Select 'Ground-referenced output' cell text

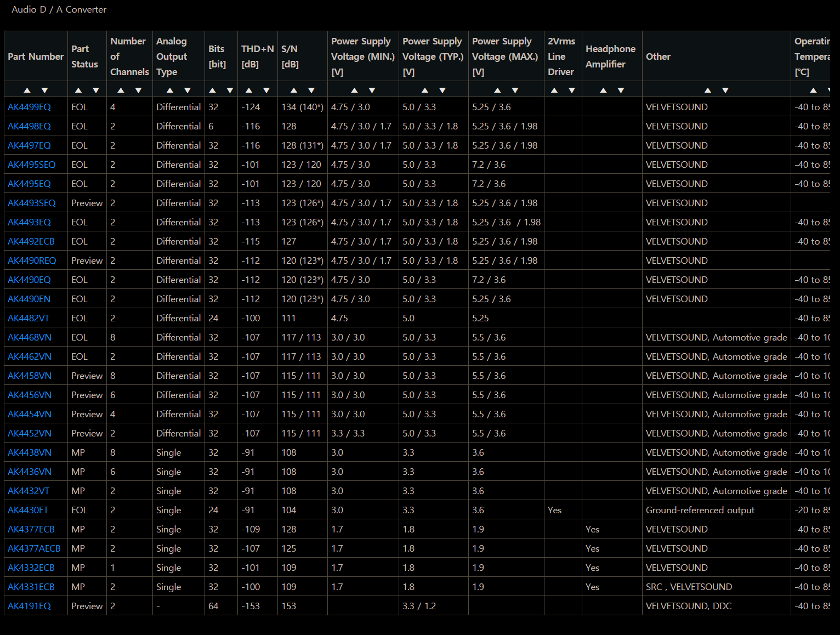click(x=700, y=510)
